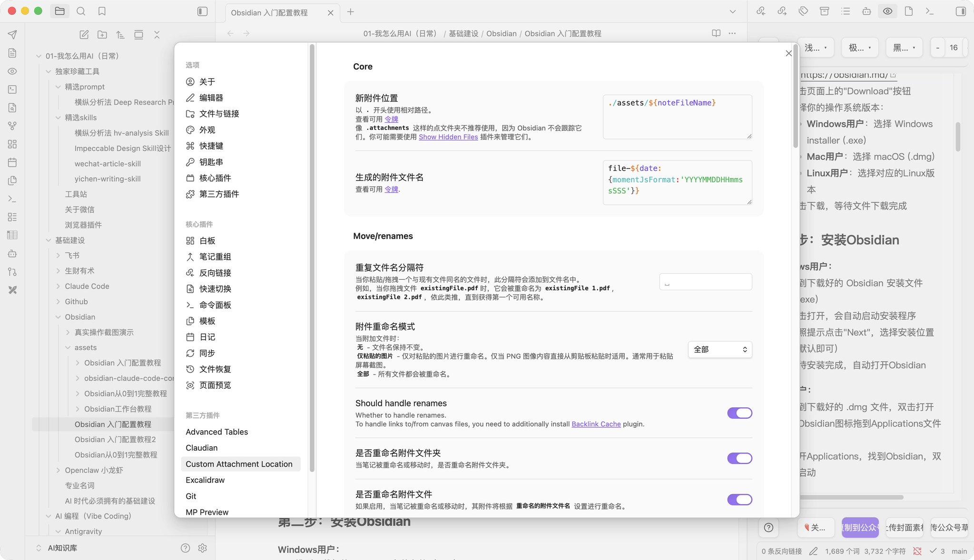Open help question mark near vault name
The height and width of the screenshot is (560, 974).
tap(186, 548)
